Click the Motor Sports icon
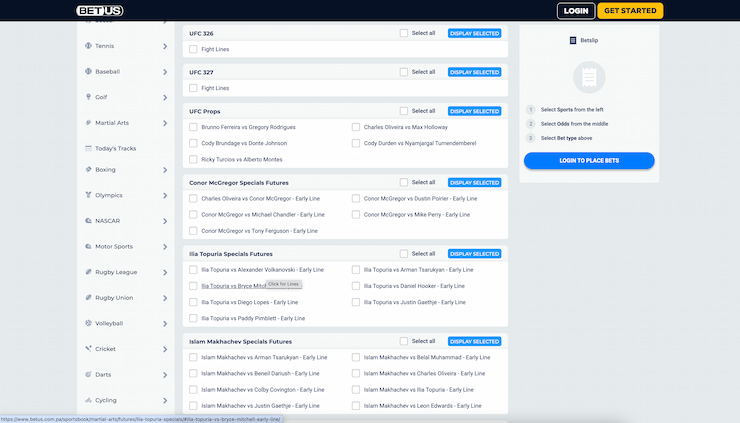740x423 pixels. (x=88, y=246)
